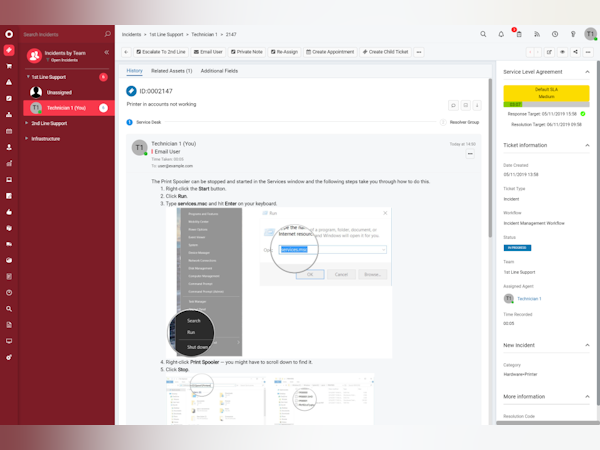
Task: Click the search magnifier beside Search Incidents
Action: [108, 34]
